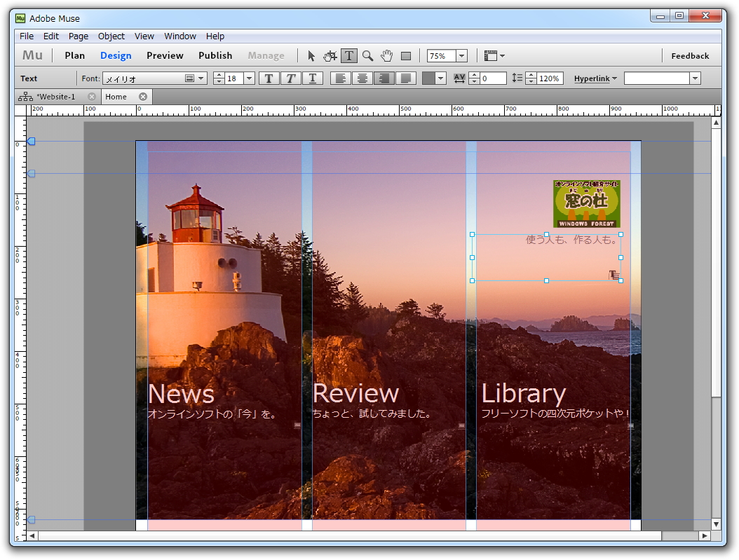
Task: Click the font size stepper arrows
Action: pos(219,78)
